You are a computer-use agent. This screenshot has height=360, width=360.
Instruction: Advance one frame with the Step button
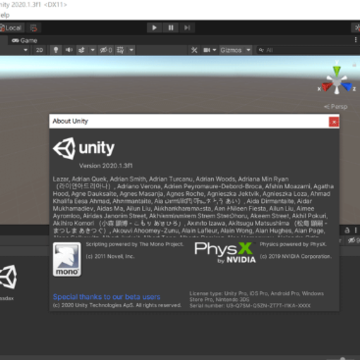(x=187, y=28)
